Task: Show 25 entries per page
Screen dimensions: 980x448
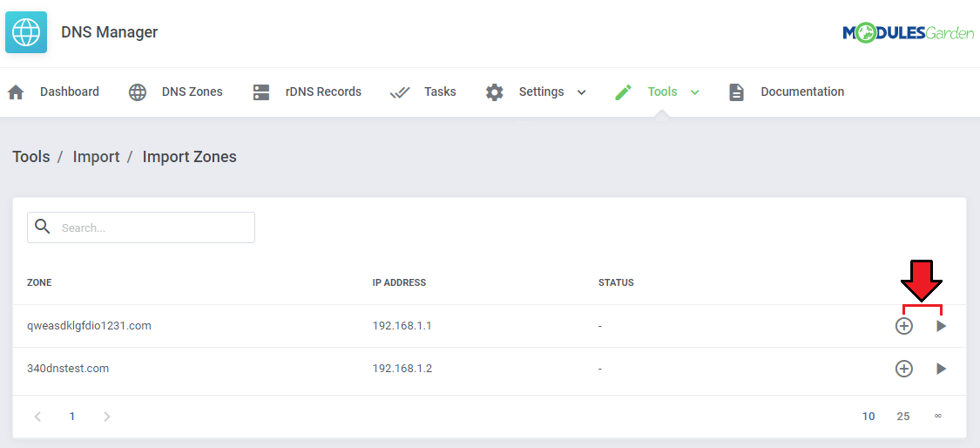Action: coord(903,416)
